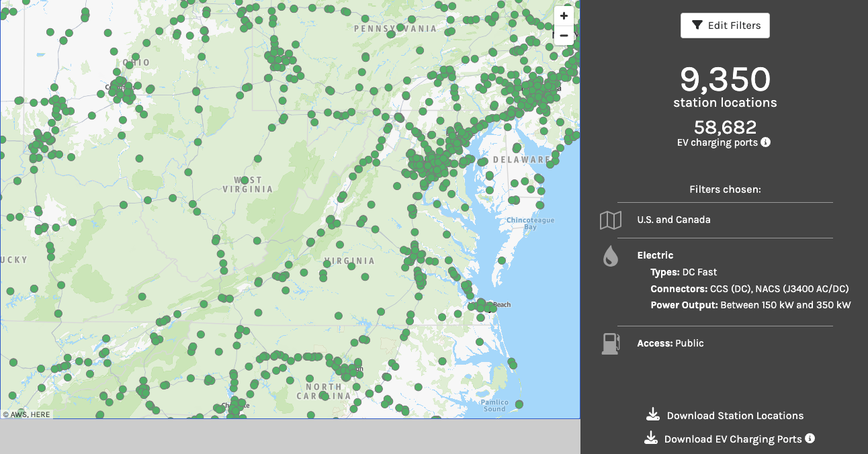This screenshot has height=454, width=868.
Task: Click the West Virginia label on the map
Action: click(x=248, y=185)
